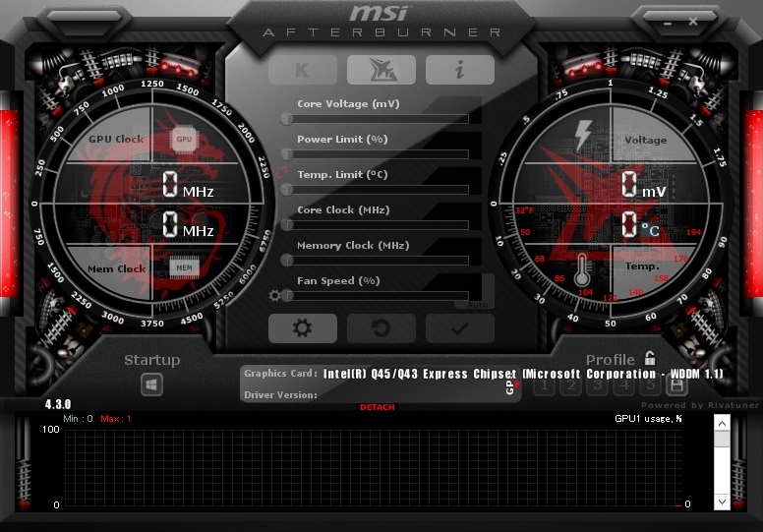The image size is (763, 532).
Task: Click the 'GPU1 usage, %' graph label
Action: pos(648,419)
